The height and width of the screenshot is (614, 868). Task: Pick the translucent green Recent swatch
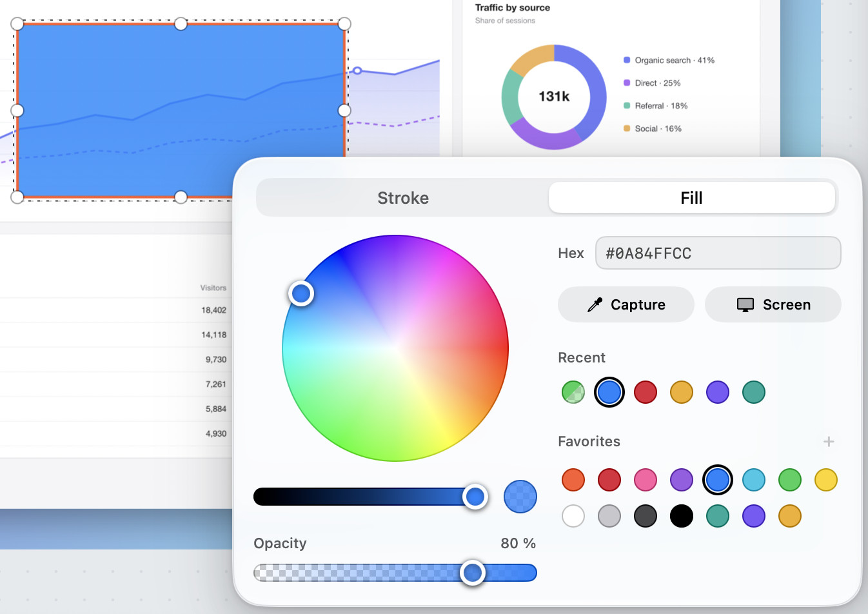pyautogui.click(x=573, y=392)
